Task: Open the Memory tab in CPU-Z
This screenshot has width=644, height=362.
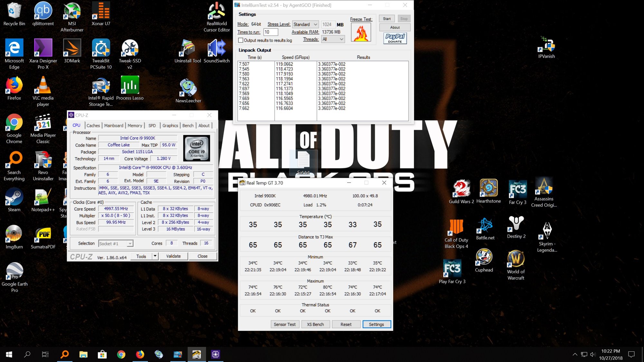Action: tap(135, 125)
